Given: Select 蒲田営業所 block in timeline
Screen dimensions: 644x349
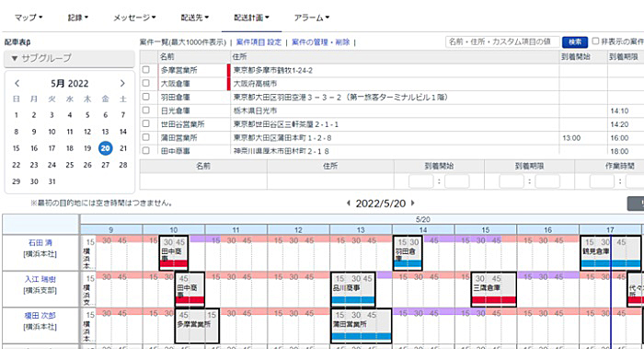Looking at the screenshot, I should point(361,326).
